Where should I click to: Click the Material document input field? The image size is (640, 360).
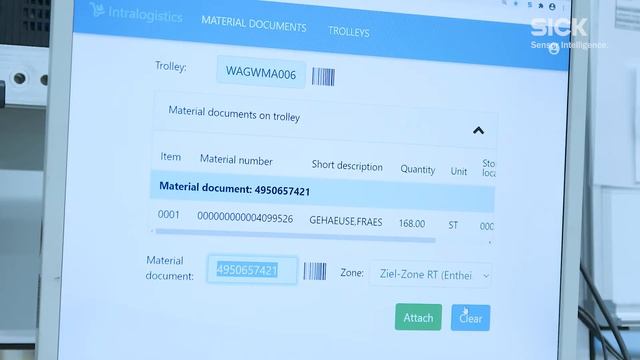252,270
